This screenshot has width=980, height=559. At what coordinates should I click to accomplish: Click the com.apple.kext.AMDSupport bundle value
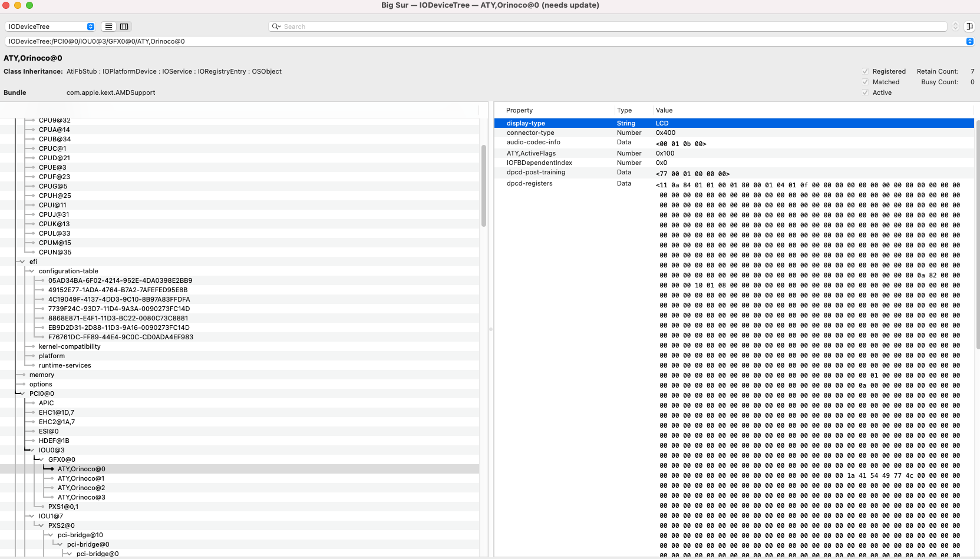click(x=111, y=92)
